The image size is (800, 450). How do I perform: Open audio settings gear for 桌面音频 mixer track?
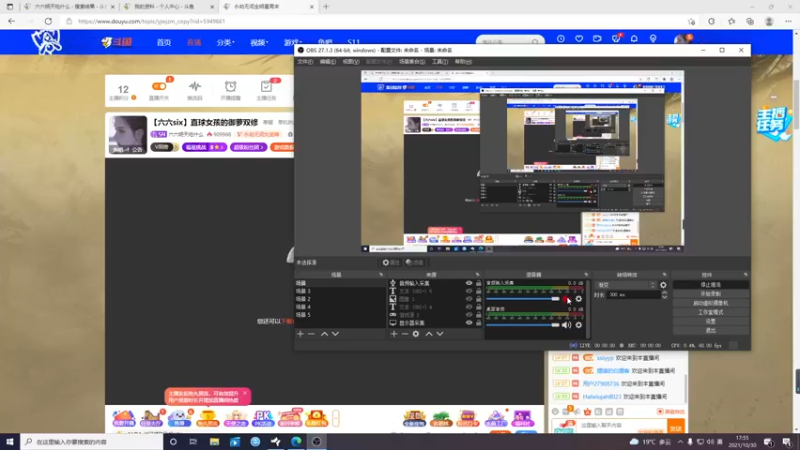[579, 325]
